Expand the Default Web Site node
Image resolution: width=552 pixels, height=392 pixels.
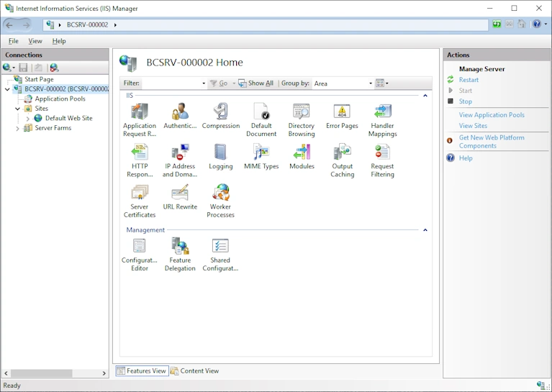click(28, 119)
